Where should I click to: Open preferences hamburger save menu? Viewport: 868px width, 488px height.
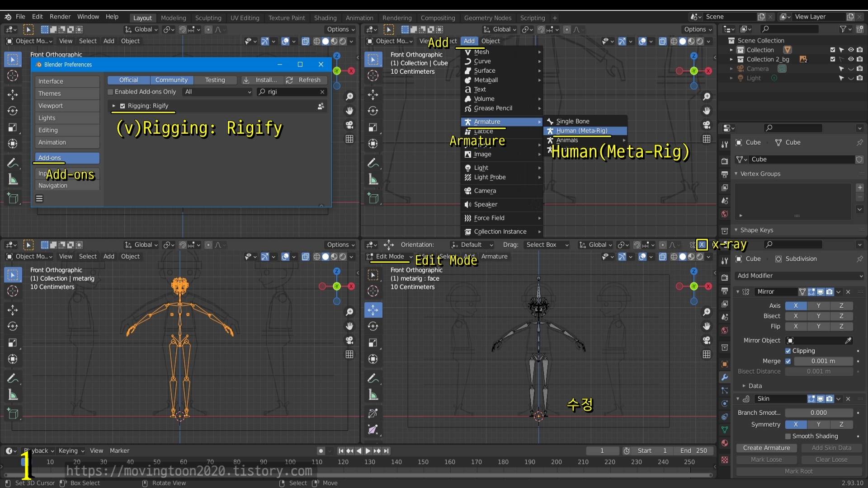pos(39,198)
